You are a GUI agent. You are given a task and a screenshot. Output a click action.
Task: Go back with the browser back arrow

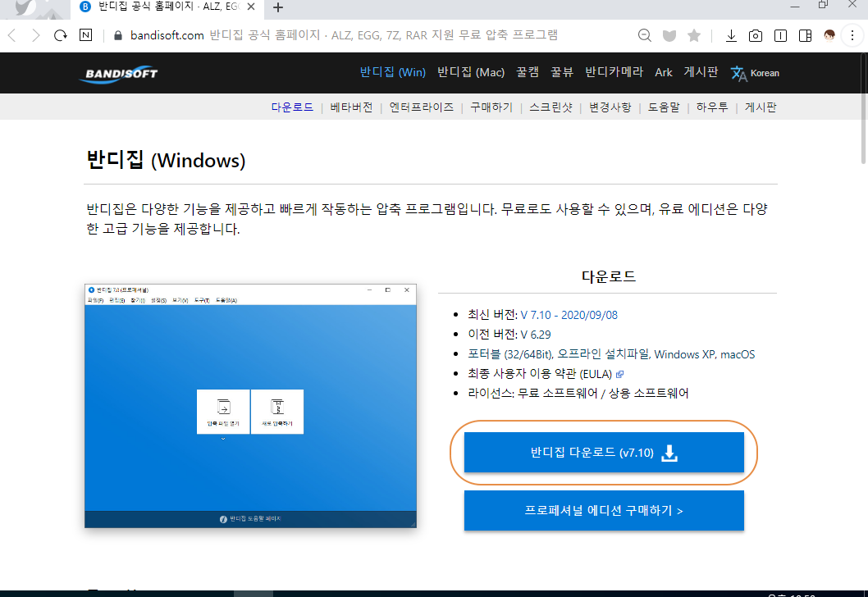[12, 36]
